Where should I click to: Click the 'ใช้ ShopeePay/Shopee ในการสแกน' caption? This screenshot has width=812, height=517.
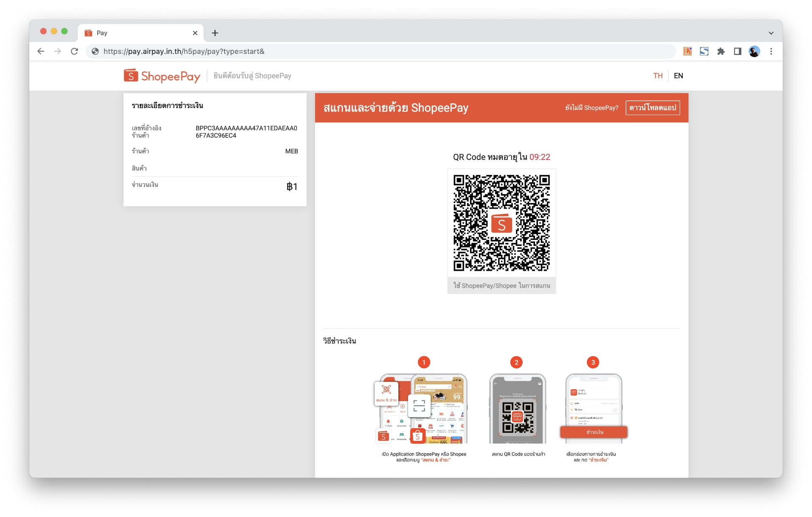click(x=502, y=286)
